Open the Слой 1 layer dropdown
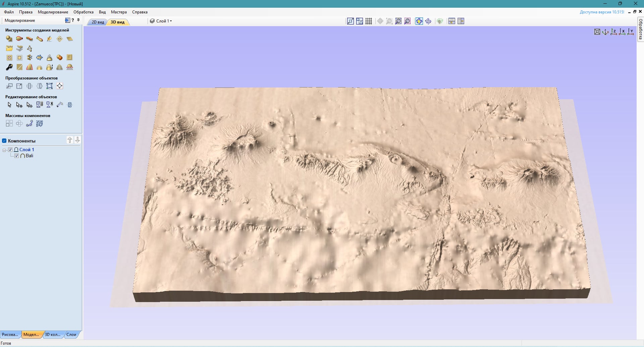The width and height of the screenshot is (644, 347). (x=161, y=21)
